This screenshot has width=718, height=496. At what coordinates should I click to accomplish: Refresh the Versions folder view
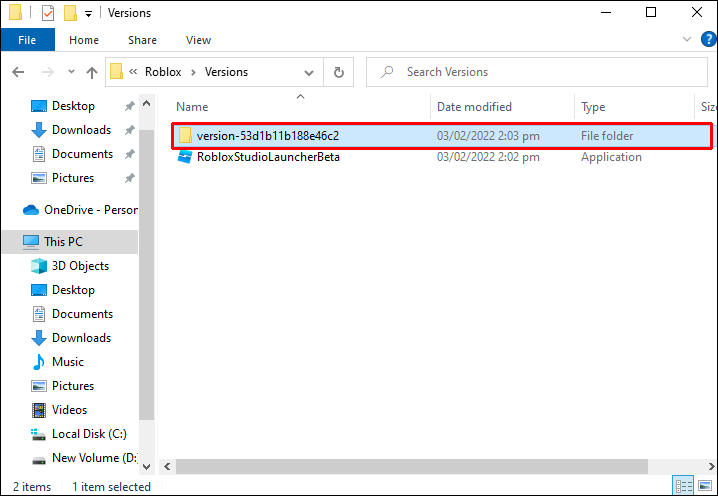(338, 72)
